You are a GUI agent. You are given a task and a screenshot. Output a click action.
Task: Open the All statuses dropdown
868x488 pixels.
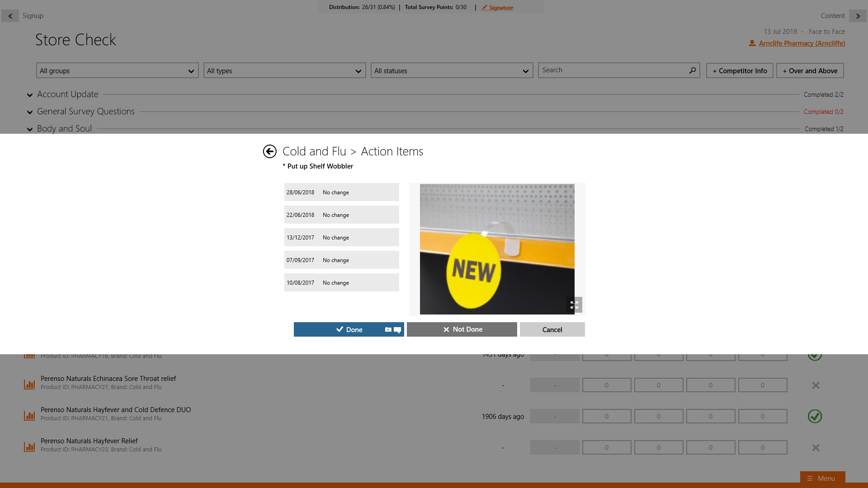(452, 71)
